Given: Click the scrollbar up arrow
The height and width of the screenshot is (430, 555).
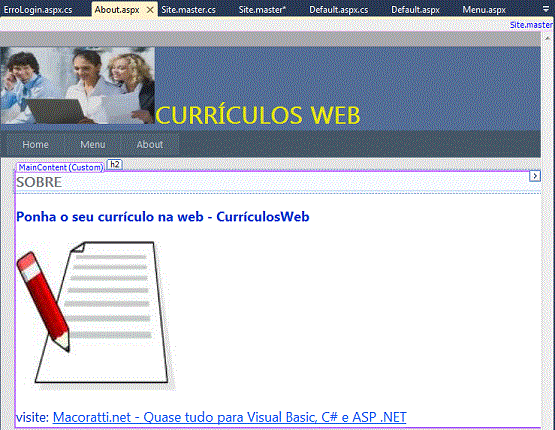Looking at the screenshot, I should tap(548, 38).
